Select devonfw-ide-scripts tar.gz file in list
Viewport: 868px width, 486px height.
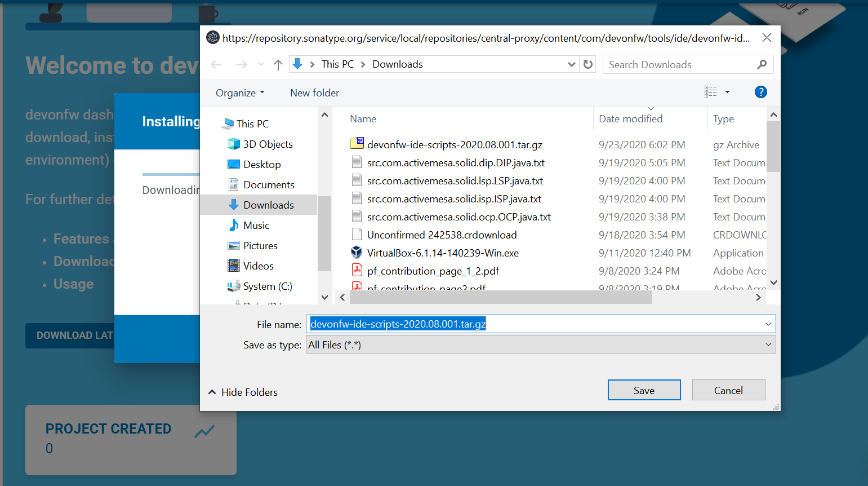454,145
